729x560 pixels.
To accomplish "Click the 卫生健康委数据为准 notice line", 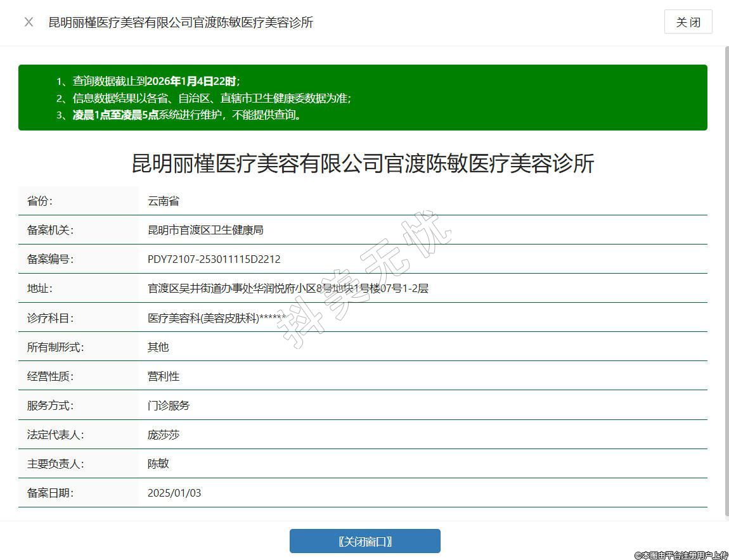I will pos(212,98).
